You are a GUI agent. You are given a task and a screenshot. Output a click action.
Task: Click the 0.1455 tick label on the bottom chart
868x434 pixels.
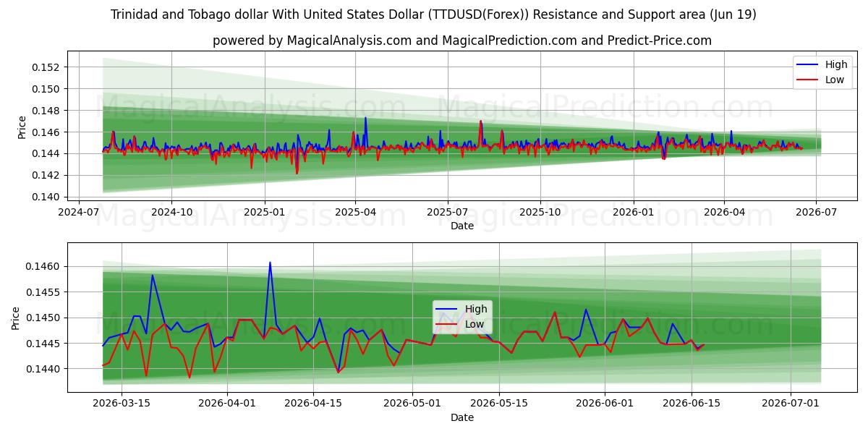tap(43, 292)
